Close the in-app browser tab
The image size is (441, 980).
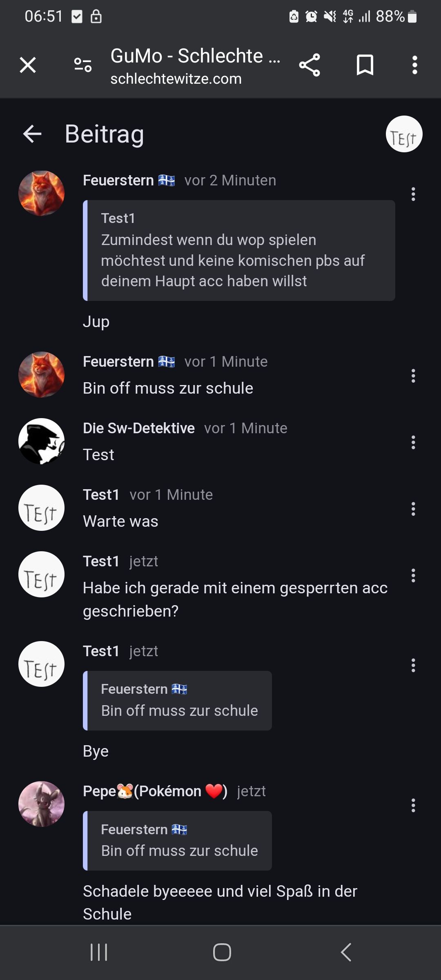(x=28, y=65)
